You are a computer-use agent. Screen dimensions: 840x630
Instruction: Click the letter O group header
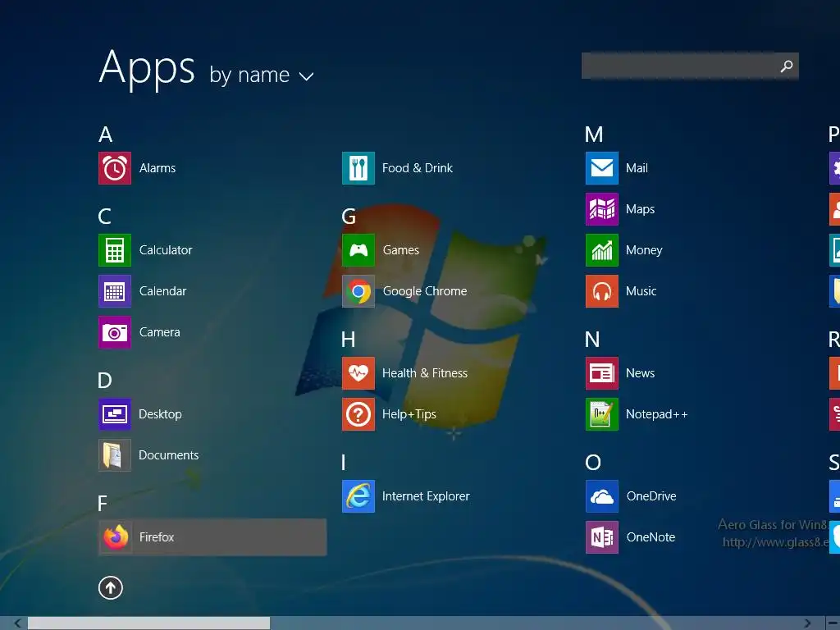pyautogui.click(x=593, y=463)
